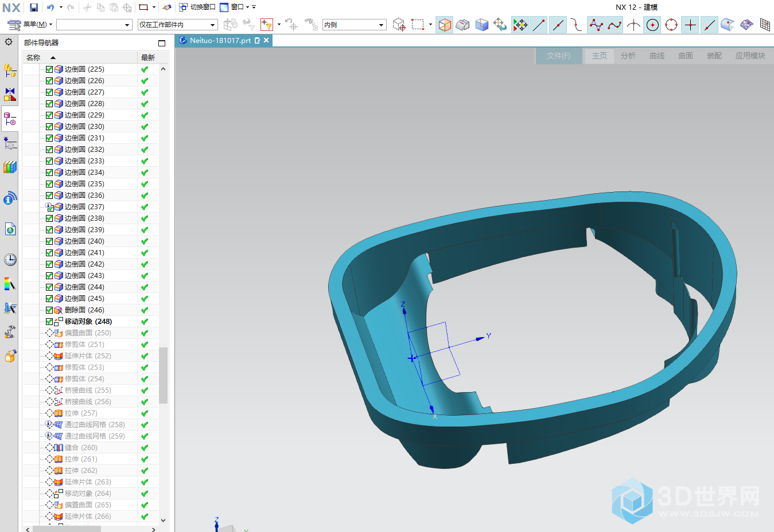Click the selection filter funnel icon with red border
774x532 pixels.
pyautogui.click(x=267, y=25)
